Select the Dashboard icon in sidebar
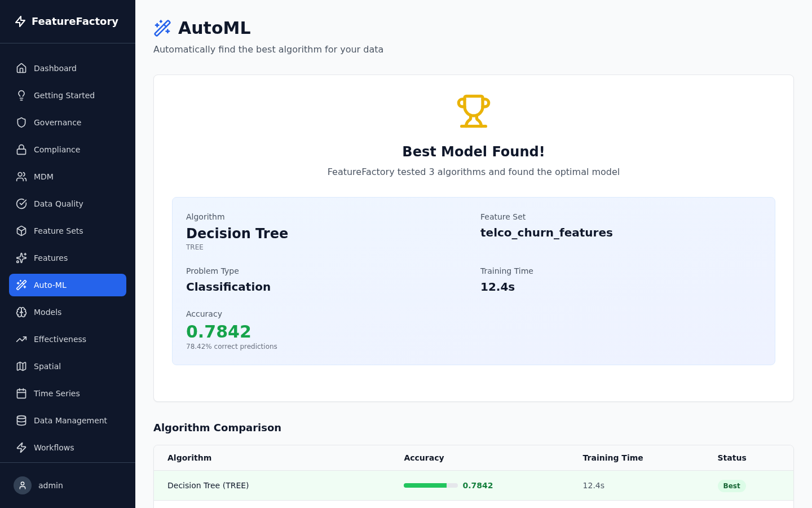The image size is (812, 508). [x=21, y=68]
